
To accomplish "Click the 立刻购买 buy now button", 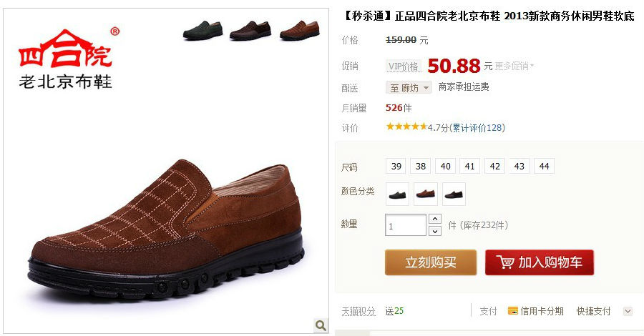I will point(431,262).
